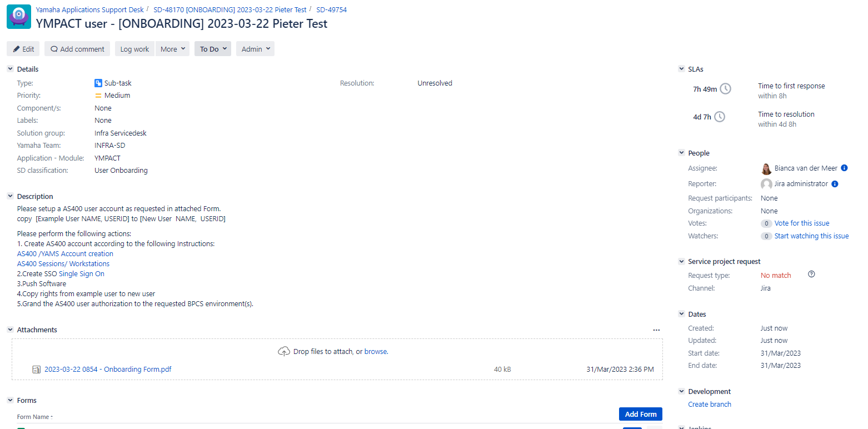The width and height of the screenshot is (868, 429).
Task: Click the Application - Module value YMPACT
Action: click(x=107, y=158)
